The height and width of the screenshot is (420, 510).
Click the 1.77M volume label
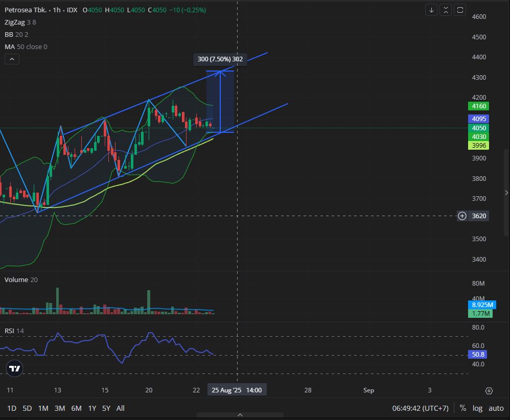coord(480,314)
